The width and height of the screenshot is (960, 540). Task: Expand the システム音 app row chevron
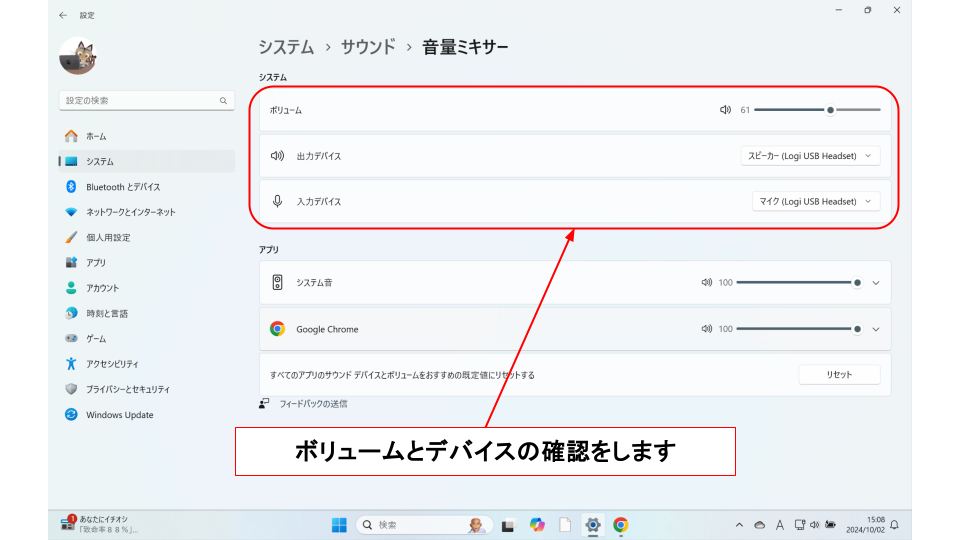click(x=876, y=283)
